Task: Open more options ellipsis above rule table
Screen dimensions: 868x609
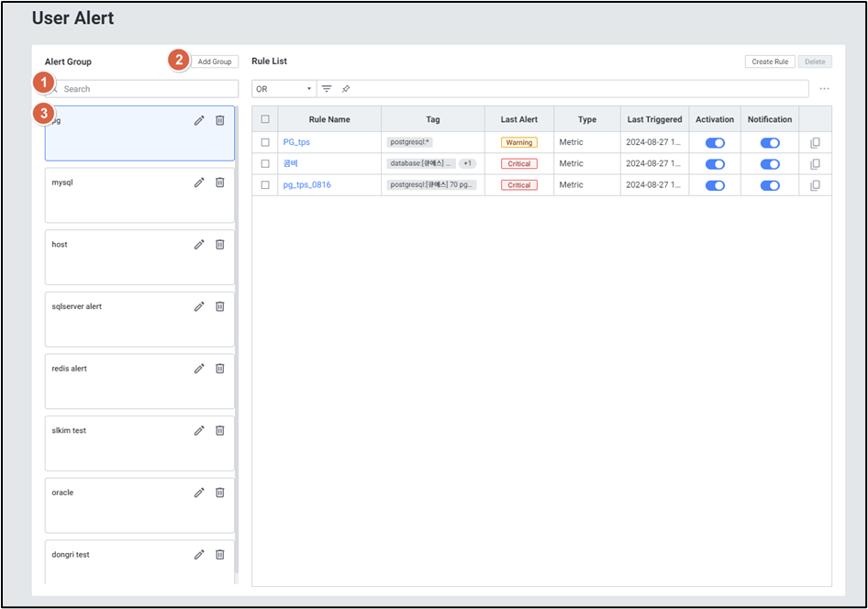Action: [x=824, y=89]
